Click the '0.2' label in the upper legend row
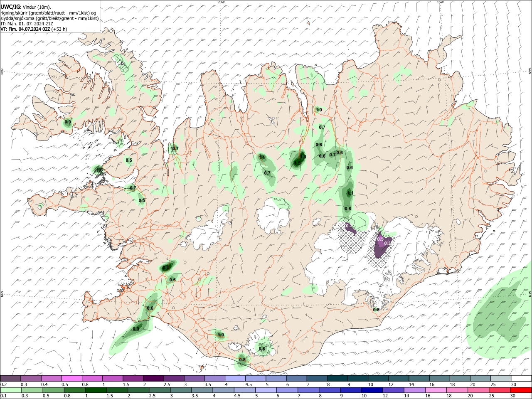The image size is (532, 399). pos(3,384)
